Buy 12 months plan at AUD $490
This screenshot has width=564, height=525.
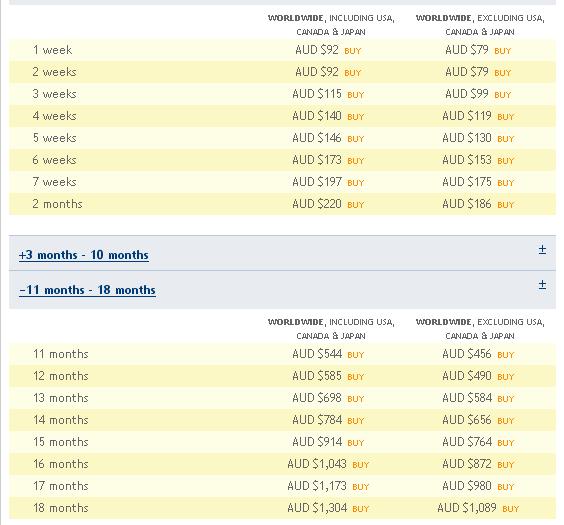point(505,377)
